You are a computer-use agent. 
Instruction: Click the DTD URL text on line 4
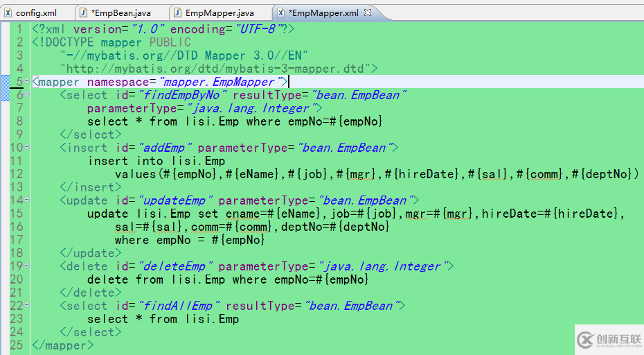(215, 69)
